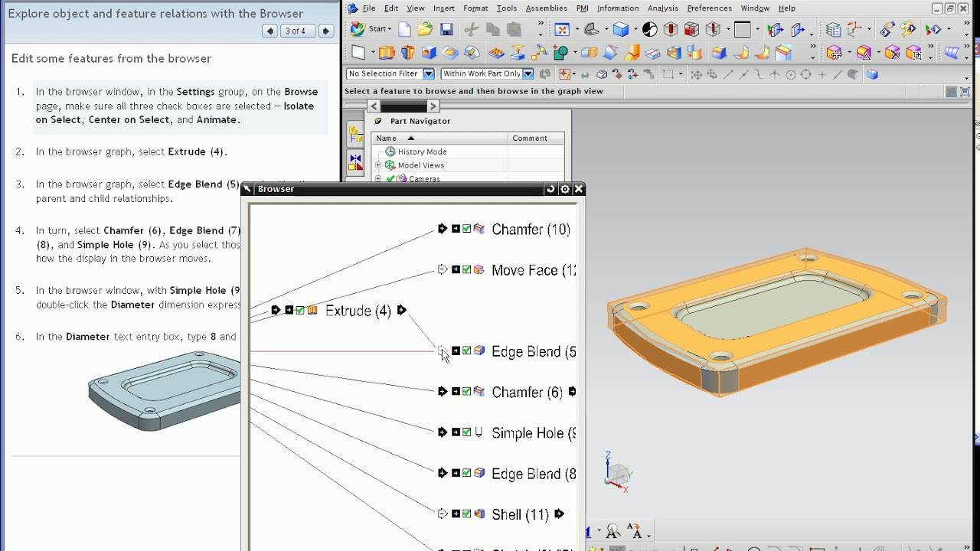
Task: Click the New file icon in toolbar
Action: tap(404, 30)
